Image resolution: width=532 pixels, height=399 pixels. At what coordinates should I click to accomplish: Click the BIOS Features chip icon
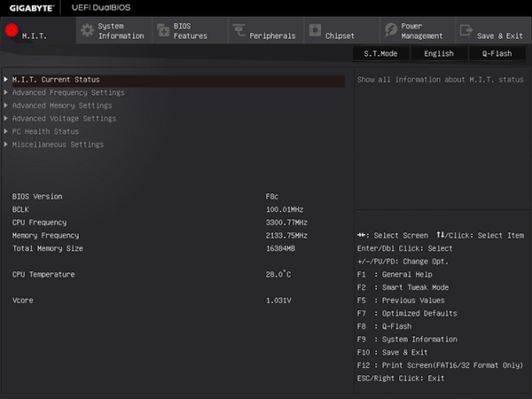[163, 30]
